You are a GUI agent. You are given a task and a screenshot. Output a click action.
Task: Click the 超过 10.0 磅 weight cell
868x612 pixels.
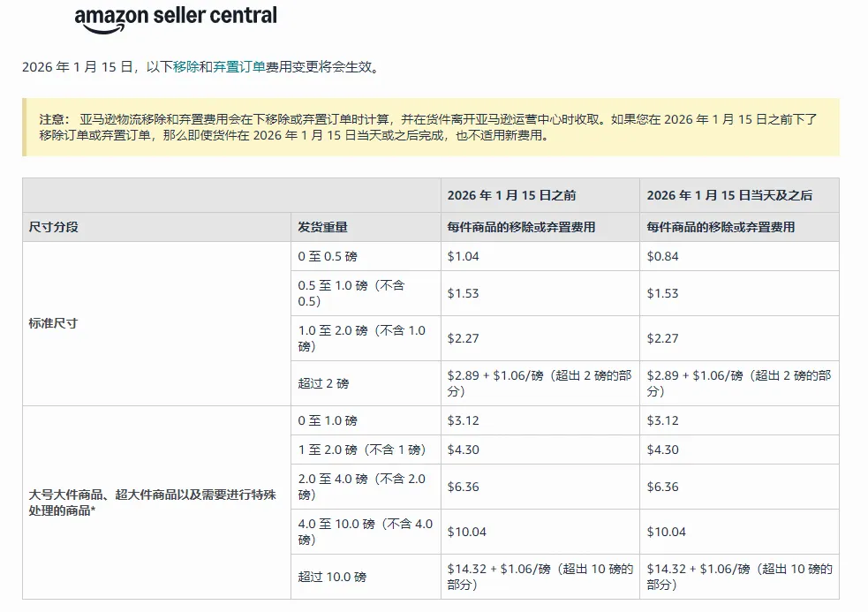coord(332,577)
